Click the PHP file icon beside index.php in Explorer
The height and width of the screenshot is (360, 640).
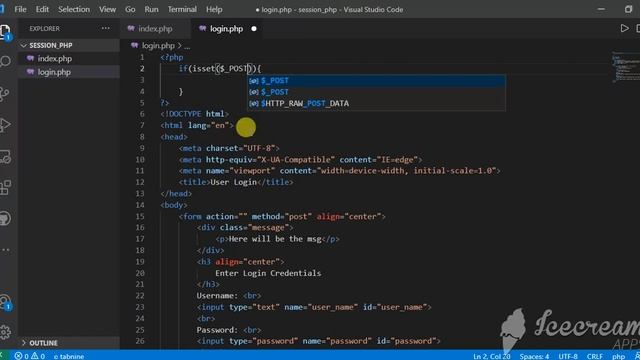point(30,58)
